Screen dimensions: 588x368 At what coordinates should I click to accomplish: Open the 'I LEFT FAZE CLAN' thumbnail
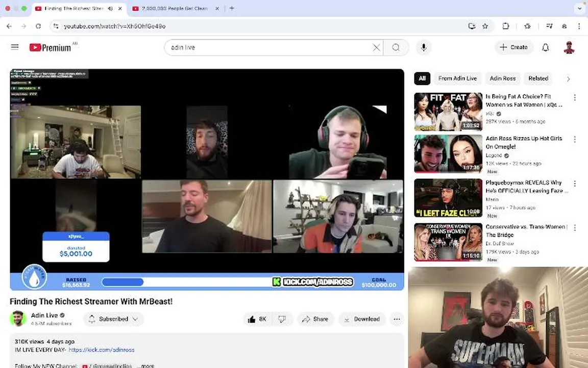[448, 198]
